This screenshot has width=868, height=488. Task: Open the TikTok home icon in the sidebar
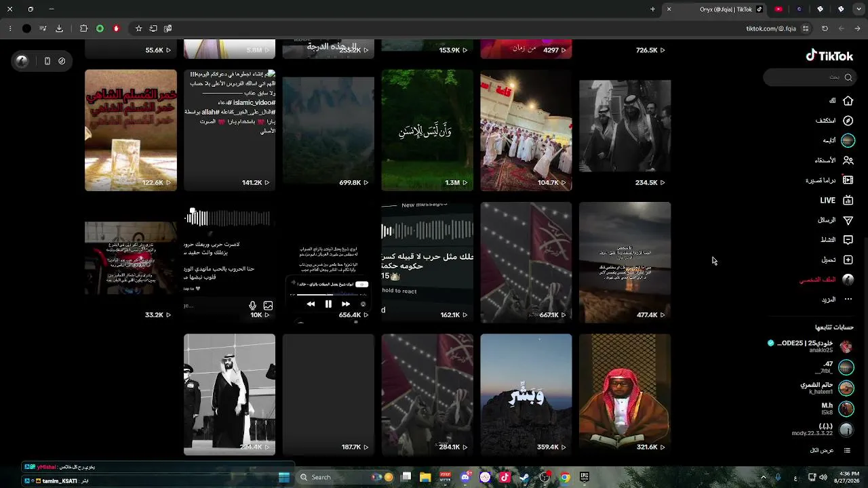point(848,101)
